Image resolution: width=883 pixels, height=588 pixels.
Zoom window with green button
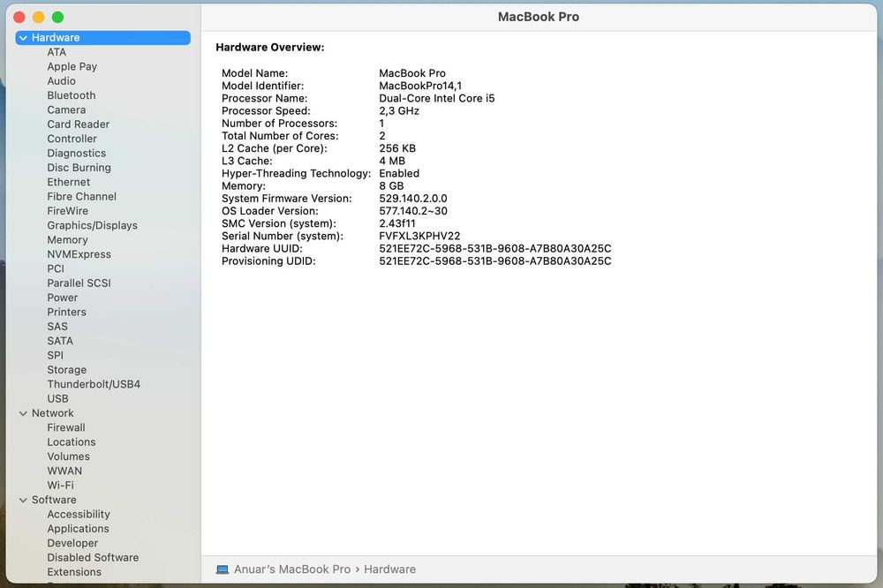pos(57,18)
